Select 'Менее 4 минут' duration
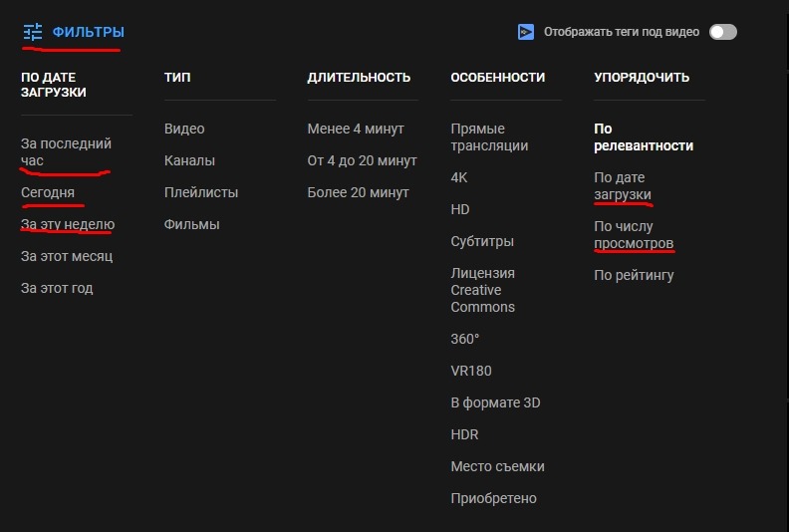789x532 pixels. 356,129
